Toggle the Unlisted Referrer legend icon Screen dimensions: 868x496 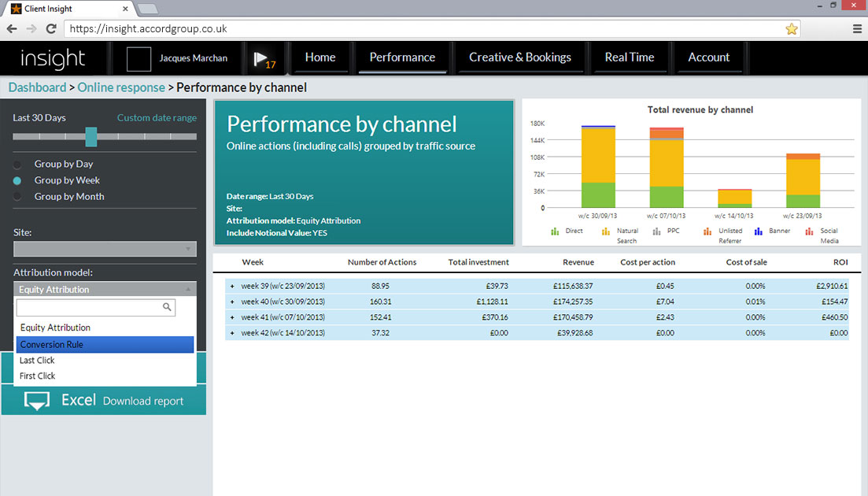[707, 231]
